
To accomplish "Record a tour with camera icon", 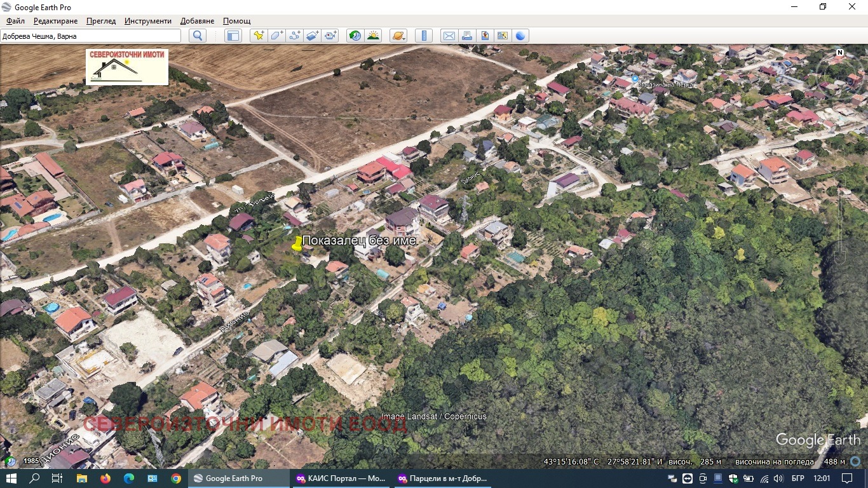I will click(330, 36).
